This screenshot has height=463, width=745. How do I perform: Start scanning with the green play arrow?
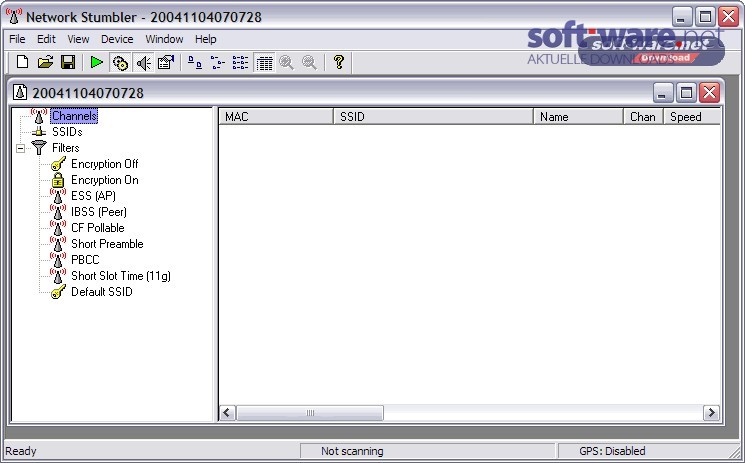[x=97, y=62]
